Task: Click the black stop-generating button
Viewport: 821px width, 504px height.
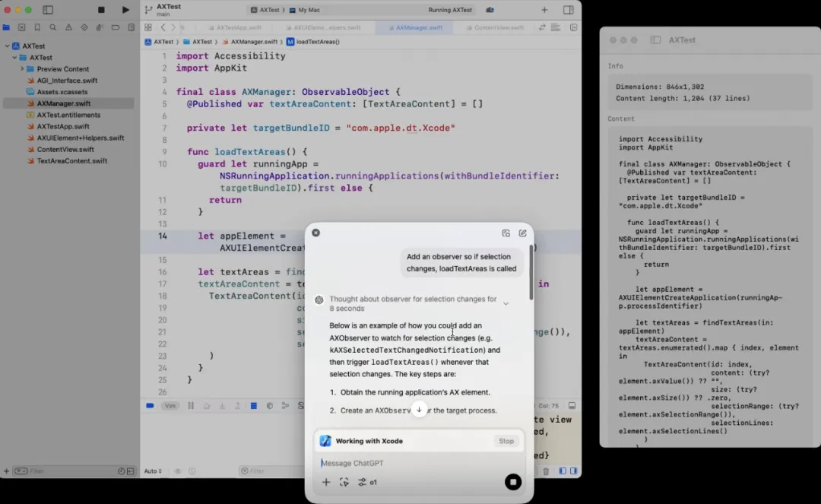Action: (513, 482)
